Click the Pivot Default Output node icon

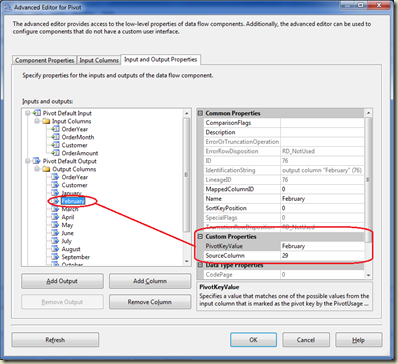(x=37, y=161)
